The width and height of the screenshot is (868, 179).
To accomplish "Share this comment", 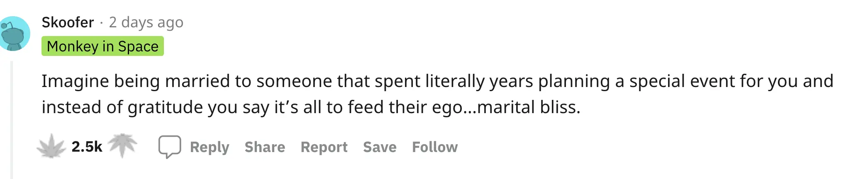I will pyautogui.click(x=265, y=147).
